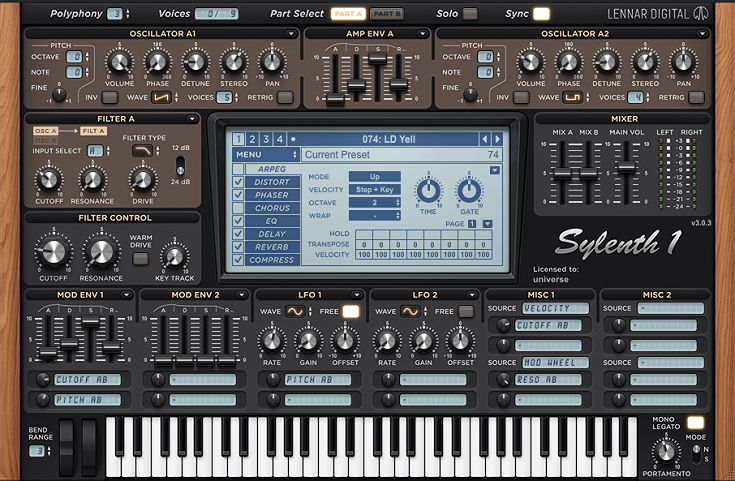Go to the next preset with right arrow
Image resolution: width=735 pixels, height=481 pixels.
(x=497, y=139)
